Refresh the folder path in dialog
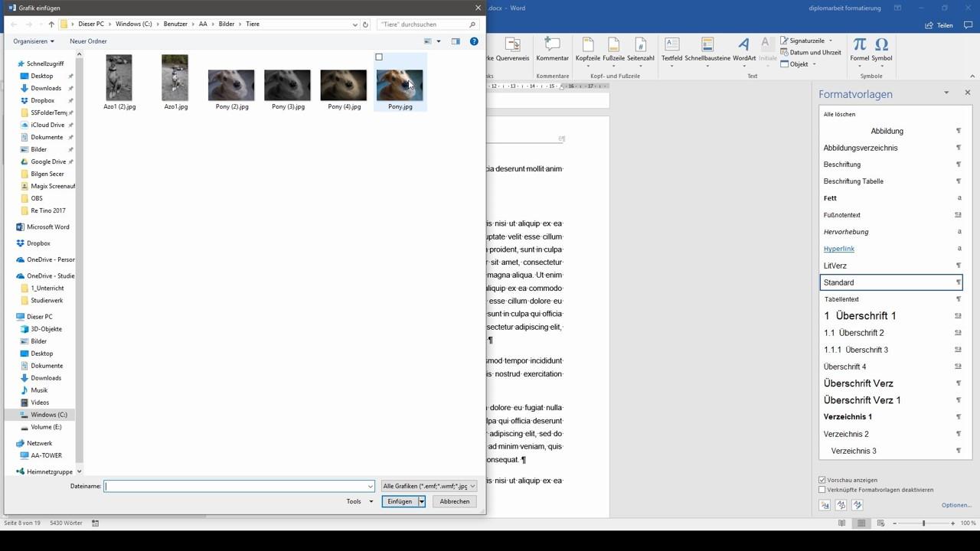980x551 pixels. pyautogui.click(x=365, y=24)
